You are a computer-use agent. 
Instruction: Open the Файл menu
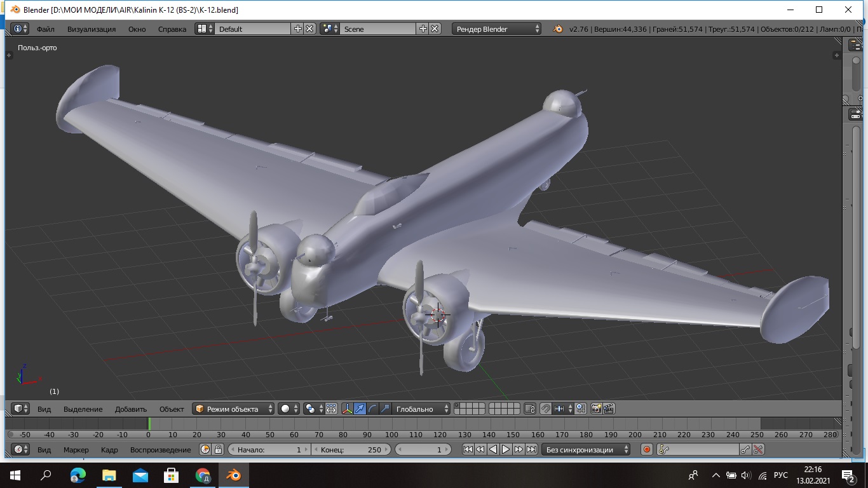coord(45,29)
